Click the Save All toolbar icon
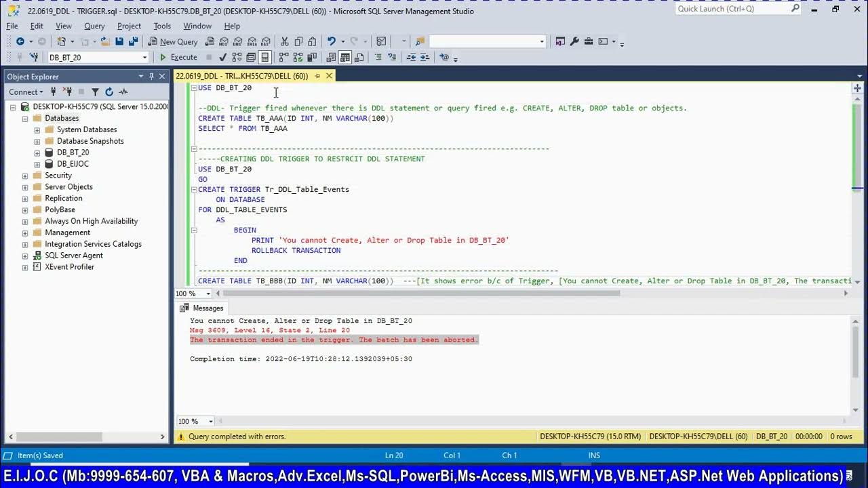The image size is (868, 488). click(x=134, y=41)
